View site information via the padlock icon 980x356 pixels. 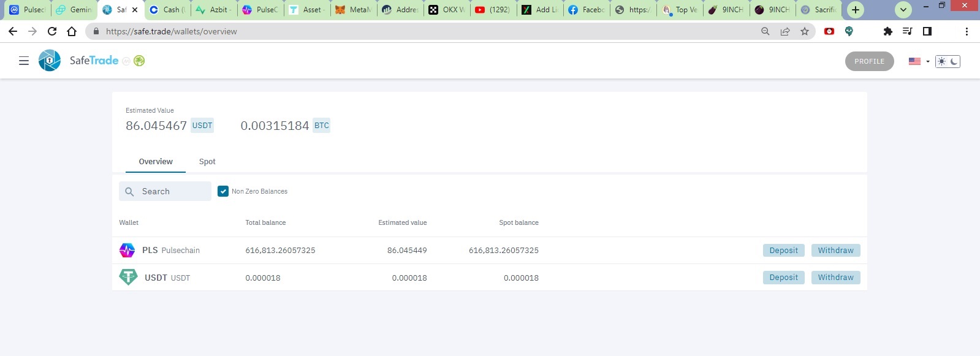[96, 31]
